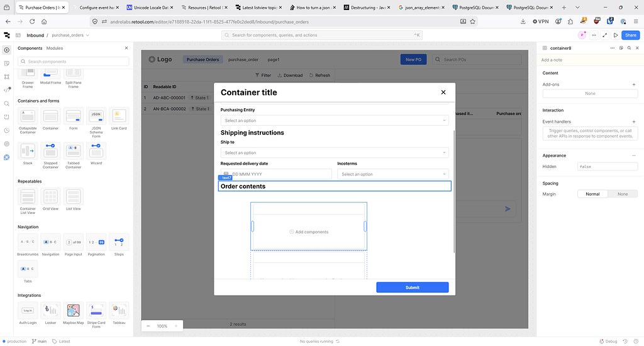644x346 pixels.
Task: Click the Retool logo home icon
Action: (x=6, y=35)
